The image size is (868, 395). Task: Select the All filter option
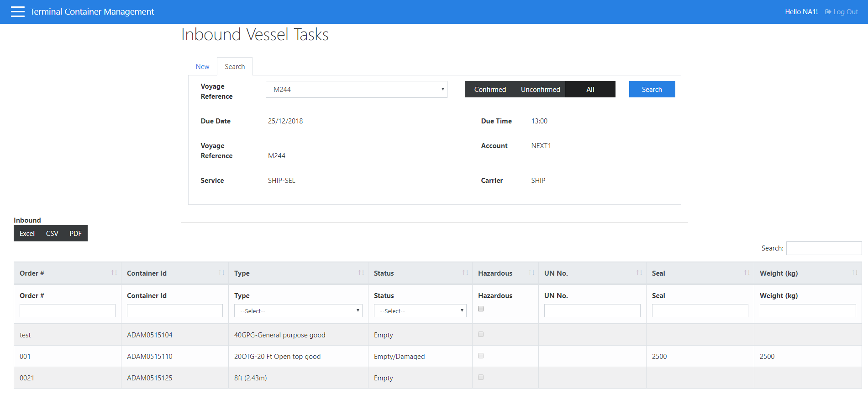click(590, 89)
